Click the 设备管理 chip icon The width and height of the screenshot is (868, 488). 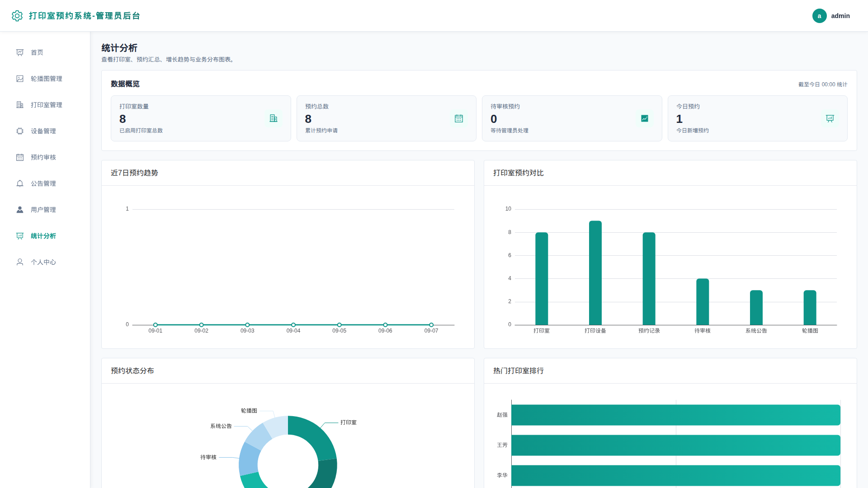click(20, 131)
